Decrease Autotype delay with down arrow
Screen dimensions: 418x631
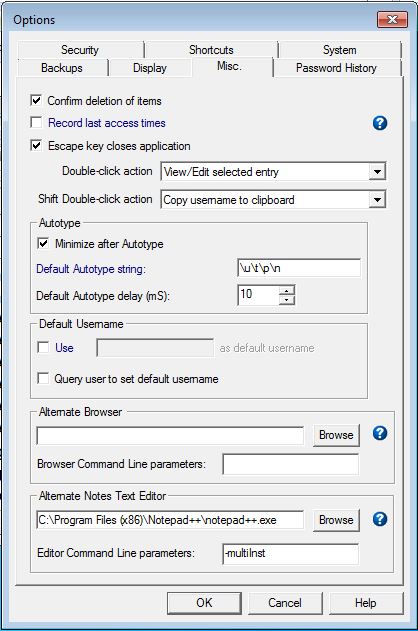[x=286, y=300]
